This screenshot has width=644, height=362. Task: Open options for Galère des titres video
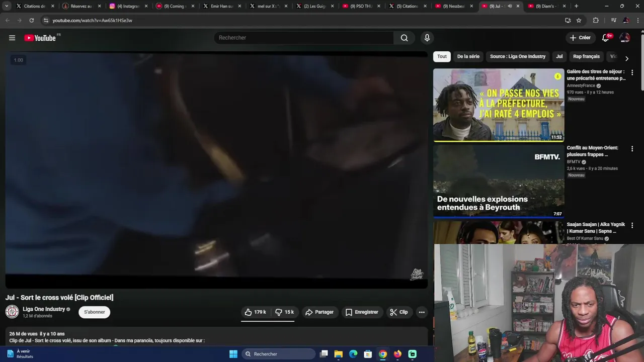tap(632, 72)
